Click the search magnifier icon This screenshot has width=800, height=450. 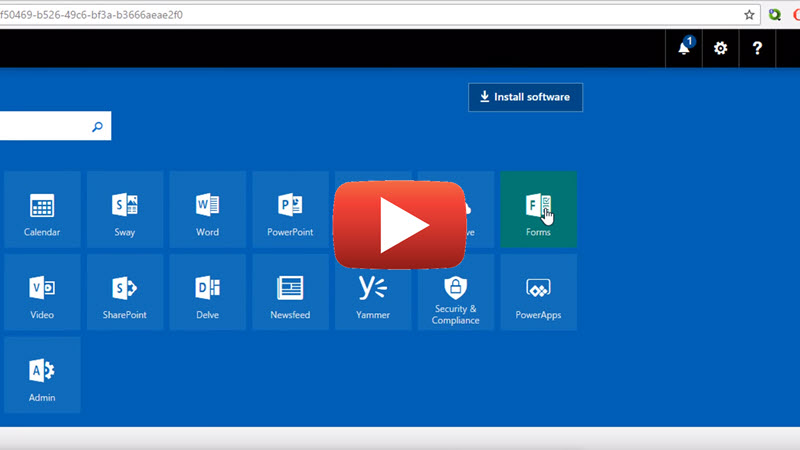[97, 127]
